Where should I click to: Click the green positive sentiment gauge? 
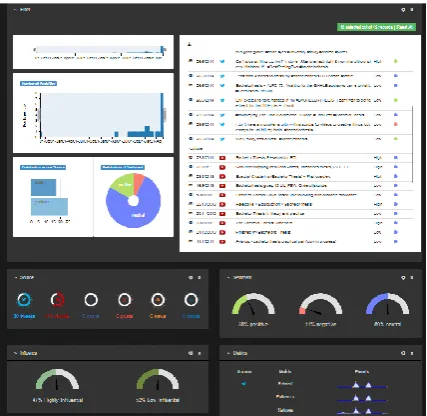[x=253, y=304]
